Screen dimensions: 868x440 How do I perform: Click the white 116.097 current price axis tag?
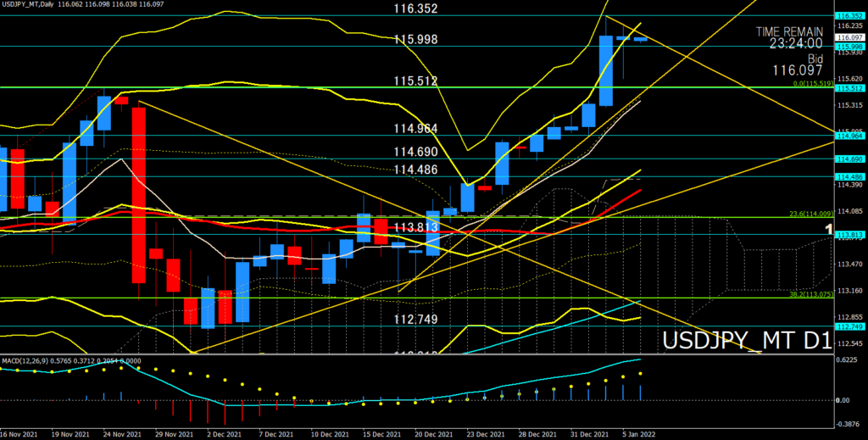pos(850,37)
